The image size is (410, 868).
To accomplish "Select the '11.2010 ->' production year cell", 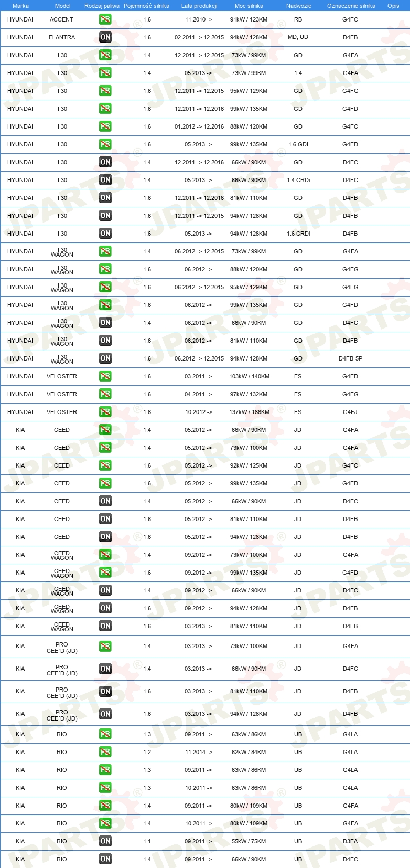I will coord(199,19).
